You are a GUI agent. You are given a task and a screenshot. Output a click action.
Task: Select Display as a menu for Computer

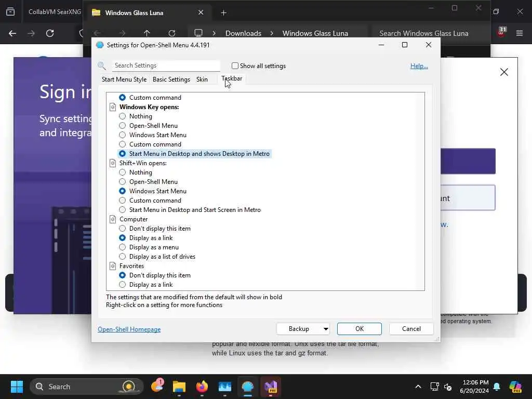123,247
